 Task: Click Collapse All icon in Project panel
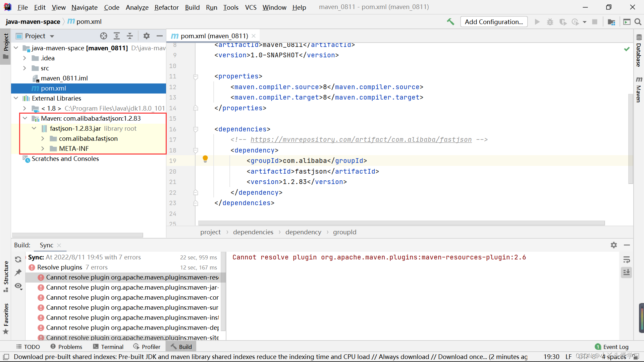[130, 36]
